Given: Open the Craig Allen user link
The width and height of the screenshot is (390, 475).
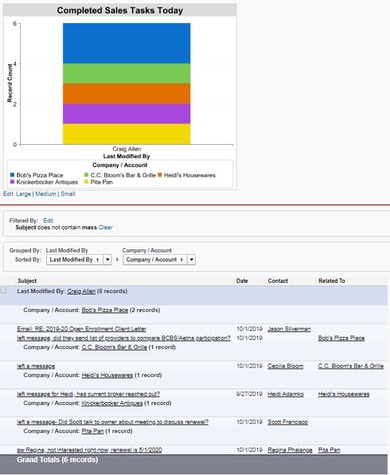Looking at the screenshot, I should click(x=81, y=291).
